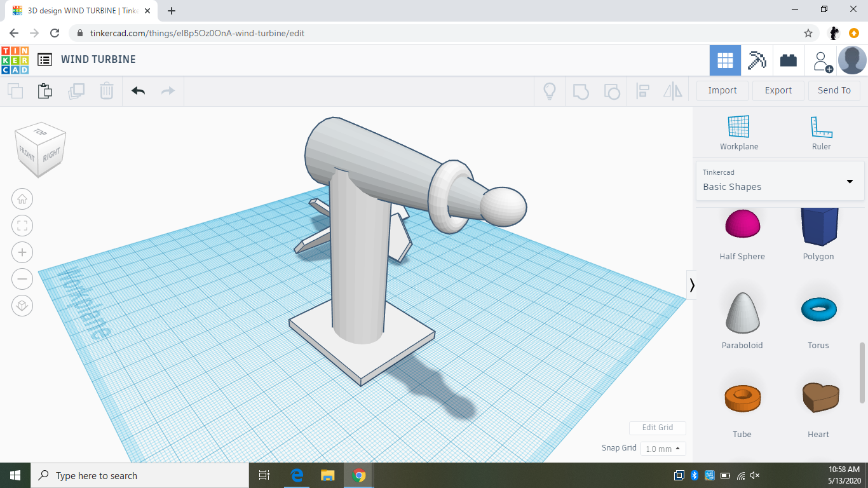
Task: Open the designs list menu icon
Action: click(x=44, y=60)
